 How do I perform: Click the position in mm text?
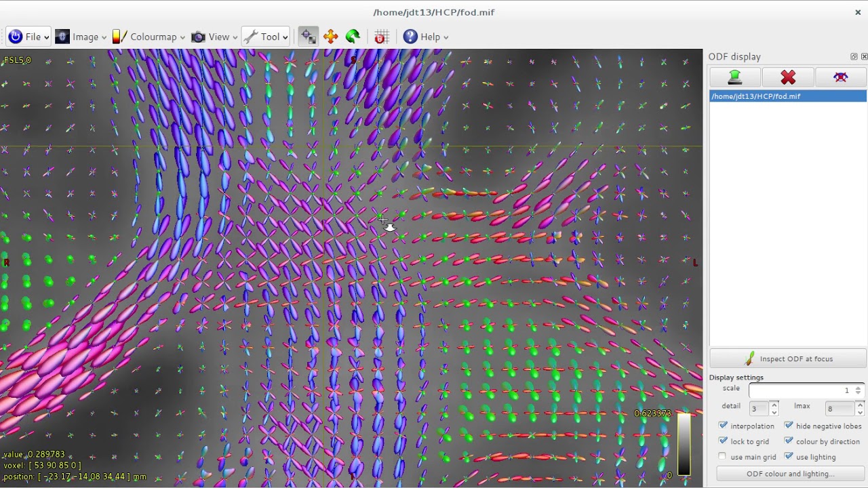[75, 476]
